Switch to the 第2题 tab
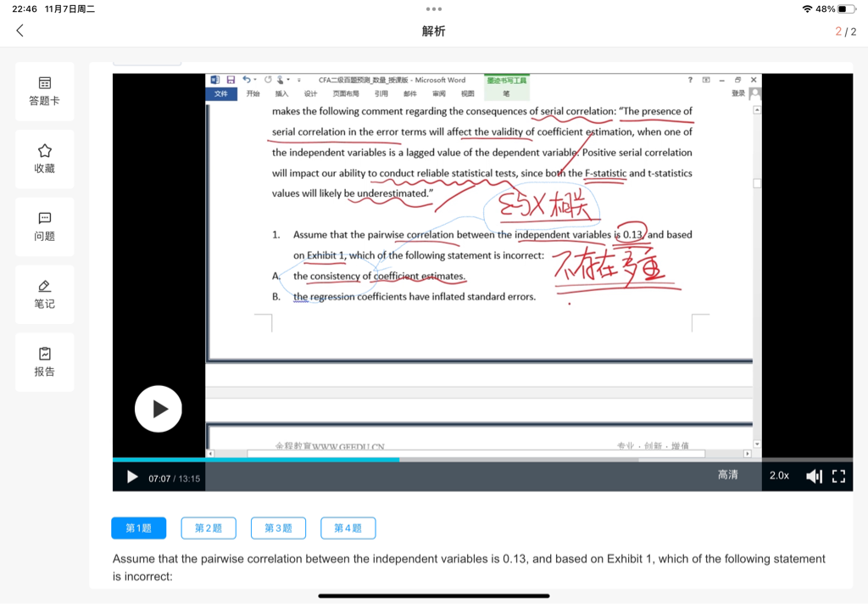 [209, 528]
